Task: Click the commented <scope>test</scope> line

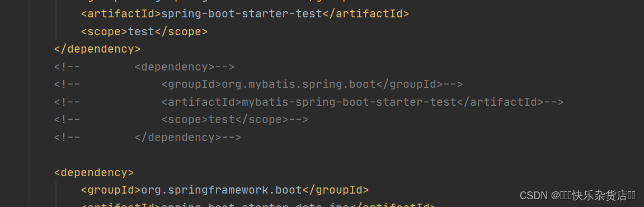Action: (x=181, y=120)
